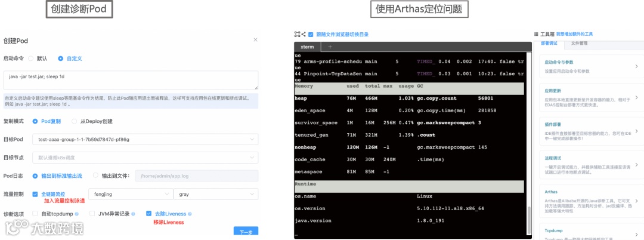Expand 远程调试 card chevron
644x240 pixels.
636,165
